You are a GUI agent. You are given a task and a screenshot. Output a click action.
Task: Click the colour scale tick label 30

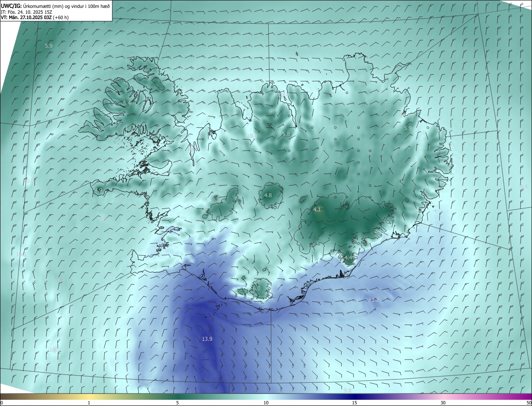(x=443, y=403)
